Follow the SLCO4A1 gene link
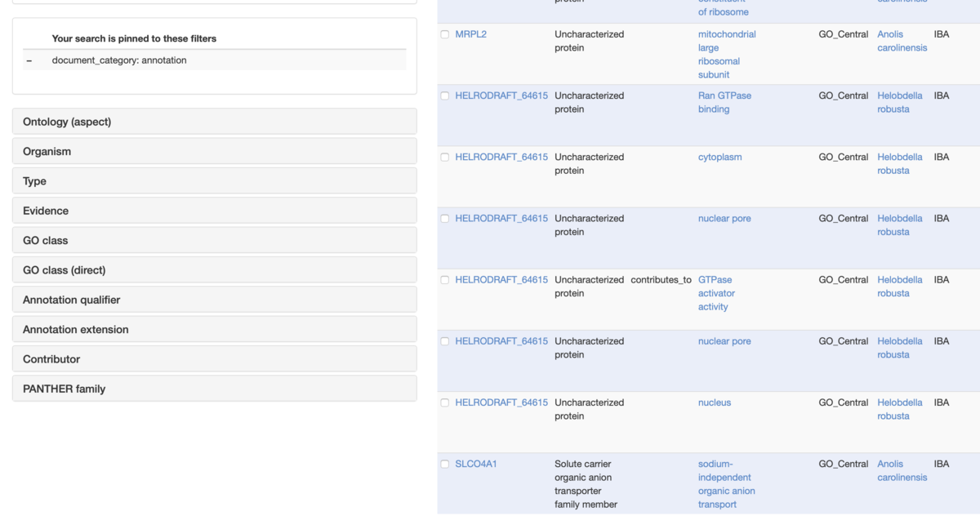Image resolution: width=980 pixels, height=516 pixels. click(476, 464)
